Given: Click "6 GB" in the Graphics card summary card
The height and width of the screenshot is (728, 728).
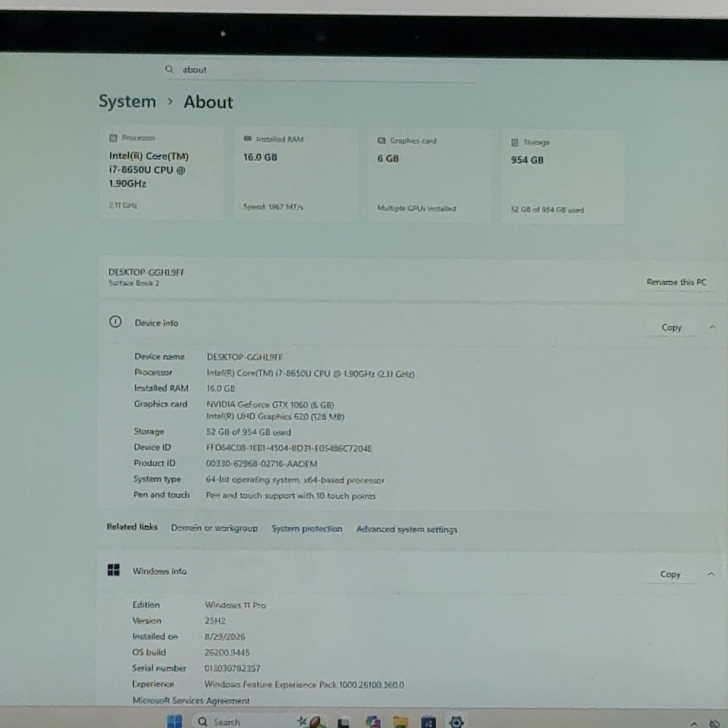Looking at the screenshot, I should pyautogui.click(x=388, y=158).
